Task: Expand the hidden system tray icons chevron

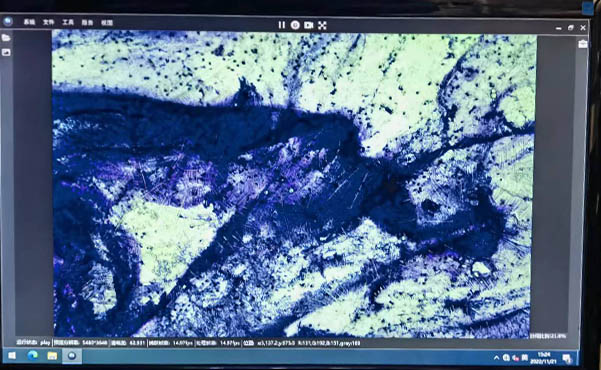Action: click(496, 358)
